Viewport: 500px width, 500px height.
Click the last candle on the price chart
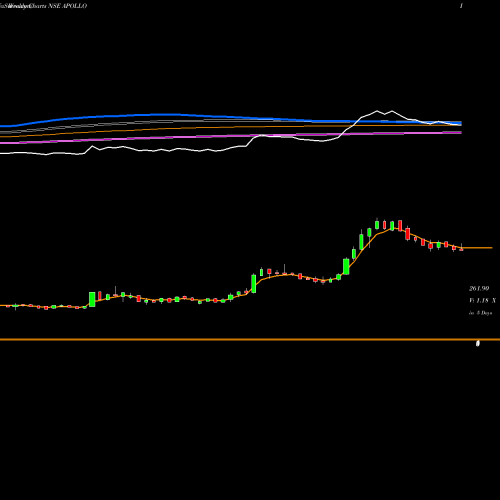461,248
